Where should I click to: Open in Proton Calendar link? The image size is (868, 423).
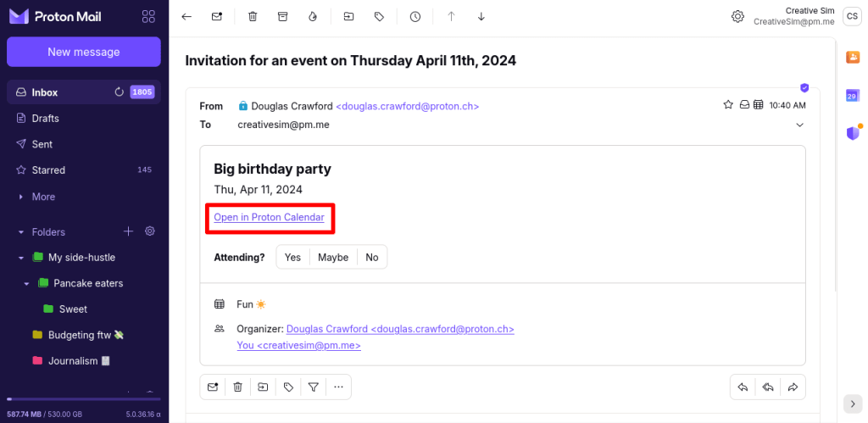click(269, 218)
